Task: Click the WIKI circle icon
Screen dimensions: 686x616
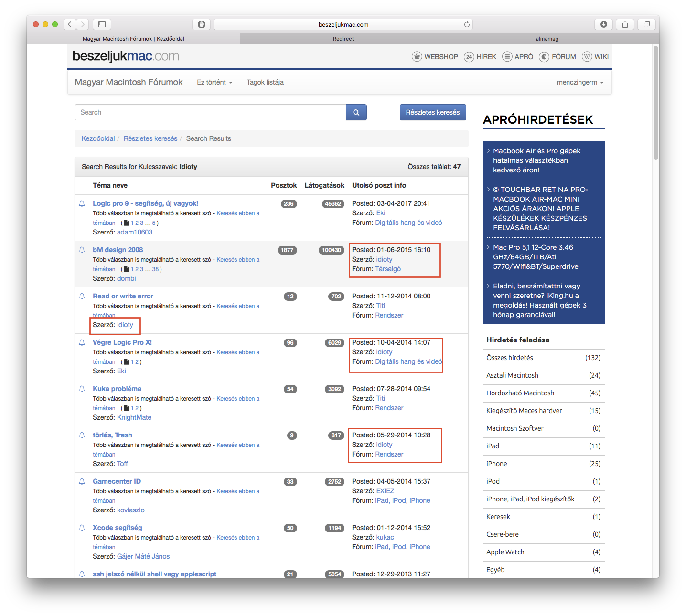Action: pyautogui.click(x=587, y=57)
